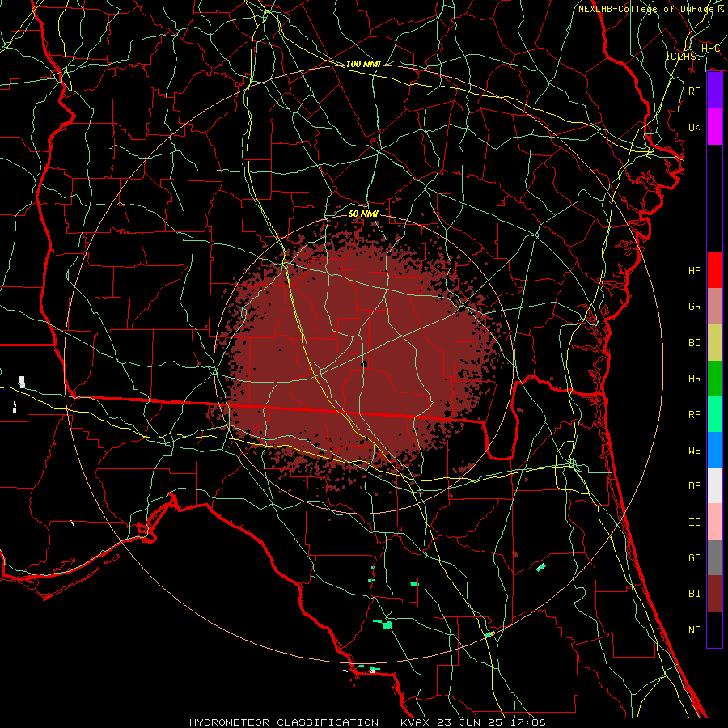728x728 pixels.
Task: Pick the dark green HR heavy rain swatch
Action: [x=714, y=379]
